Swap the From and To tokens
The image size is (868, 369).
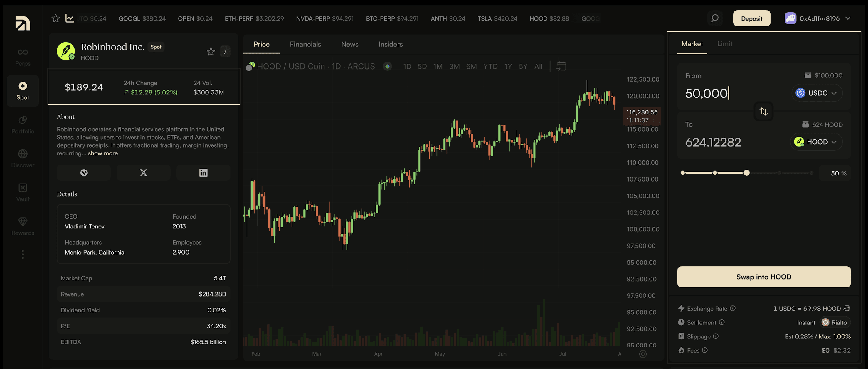[x=763, y=111]
